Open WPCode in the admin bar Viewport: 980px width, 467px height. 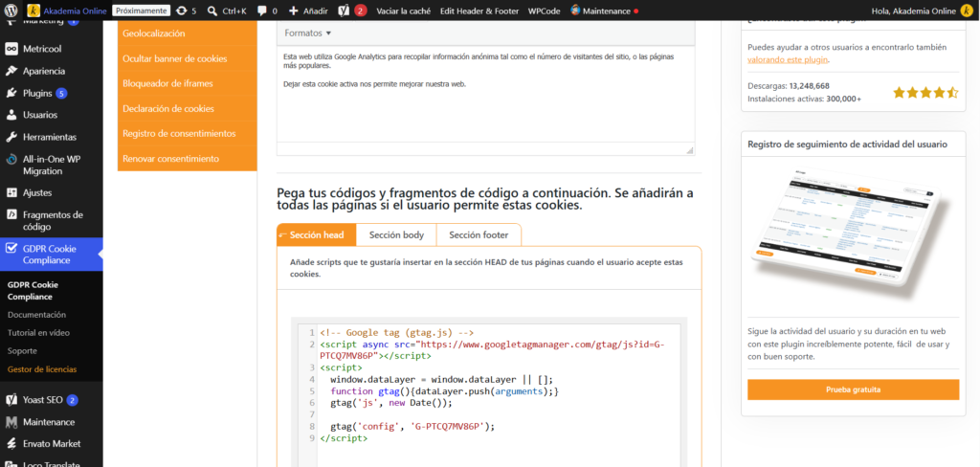tap(544, 11)
